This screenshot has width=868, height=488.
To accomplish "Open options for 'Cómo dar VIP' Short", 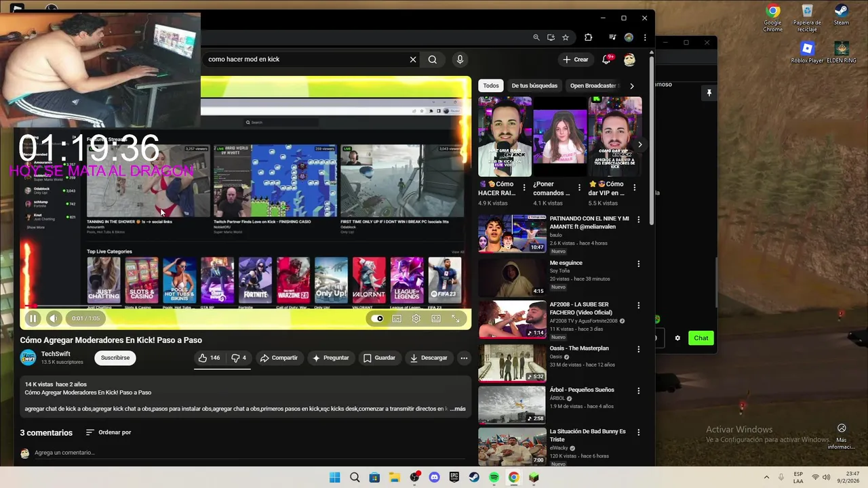I will tap(634, 188).
